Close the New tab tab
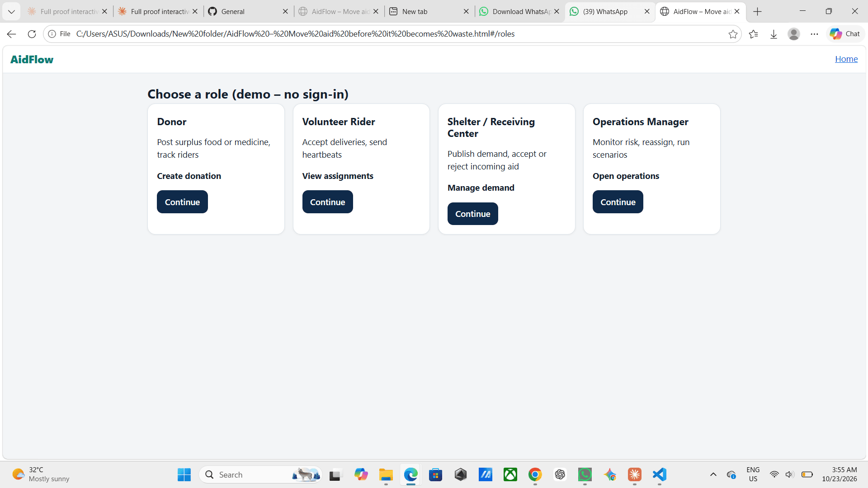 coord(466,11)
